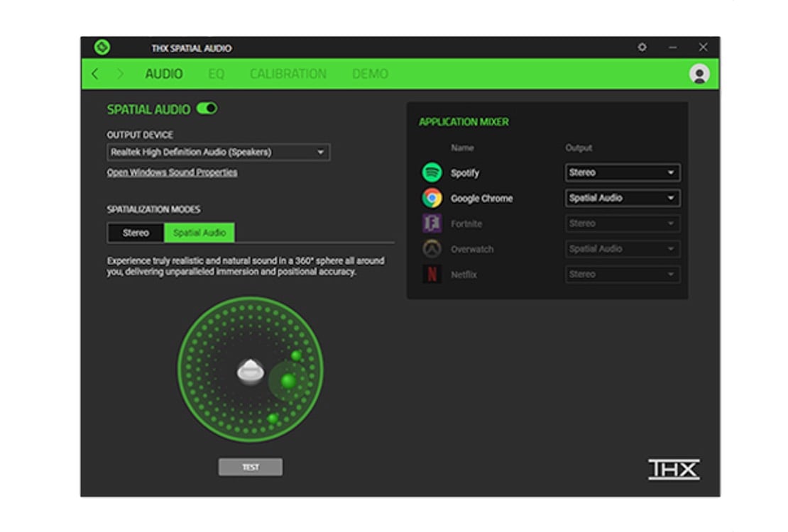Click the Overwatch application icon
Viewport: 788px width, 532px height.
pos(432,249)
